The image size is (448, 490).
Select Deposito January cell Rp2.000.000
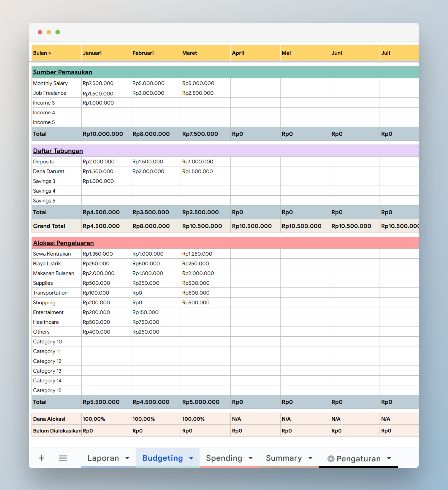point(106,161)
